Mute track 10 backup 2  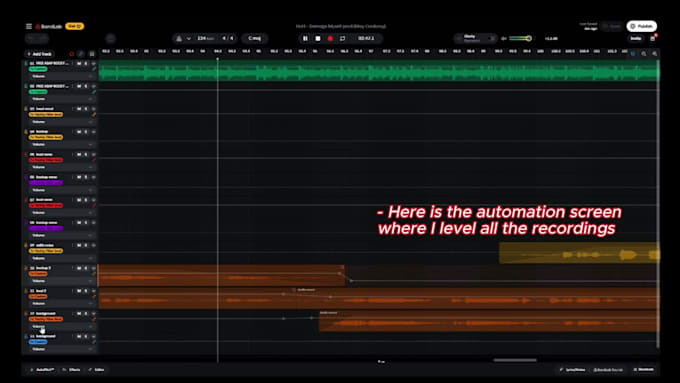(x=79, y=268)
